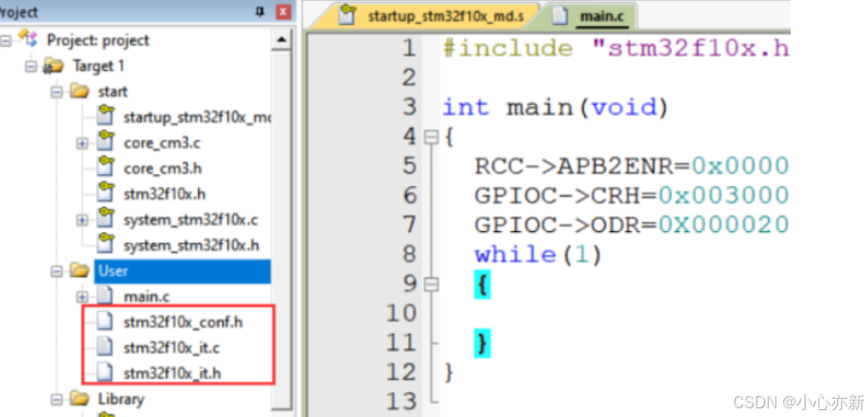Select the highlighted User group label

182,272
